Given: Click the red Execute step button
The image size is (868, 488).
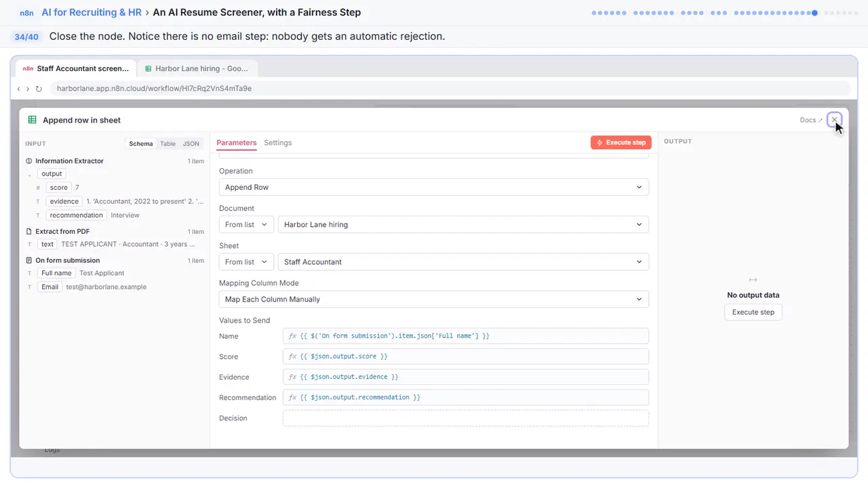Looking at the screenshot, I should [x=621, y=142].
